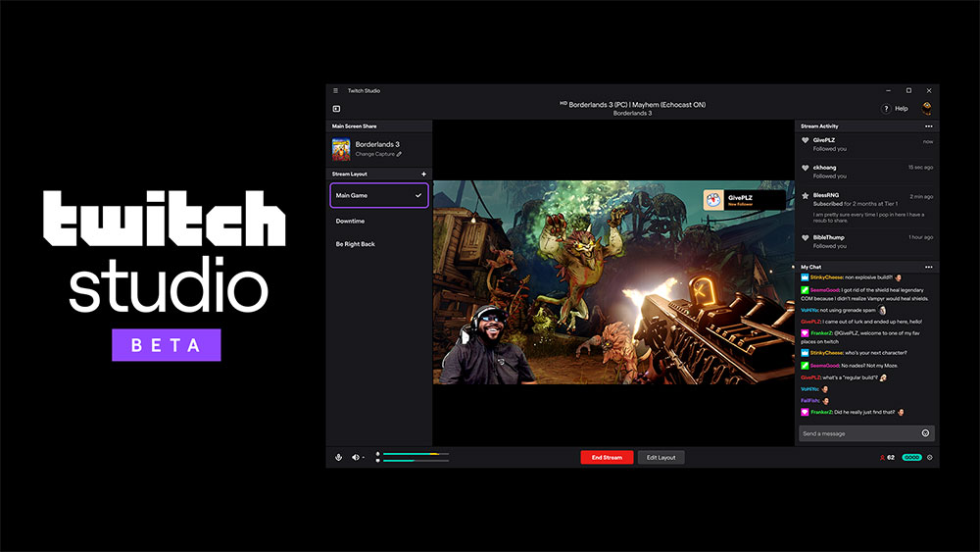Click GivePLZ's username on the lurk message
The width and height of the screenshot is (980, 552).
tap(810, 322)
